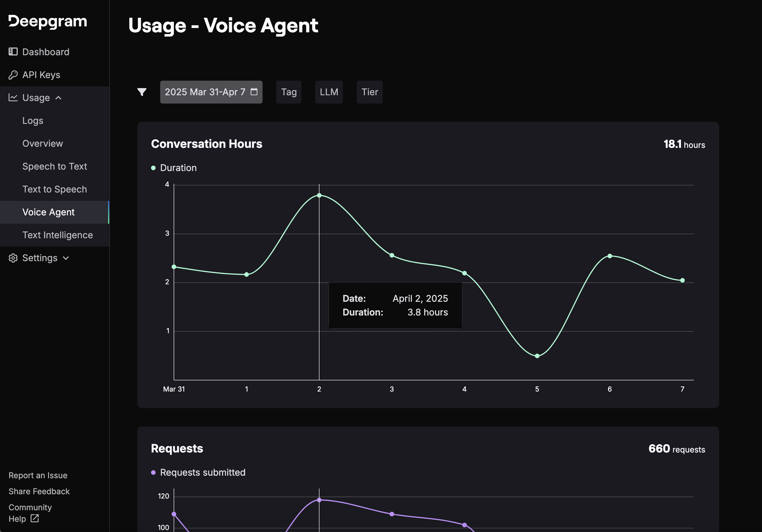Collapse the Usage menu chevron
762x532 pixels.
(x=58, y=98)
